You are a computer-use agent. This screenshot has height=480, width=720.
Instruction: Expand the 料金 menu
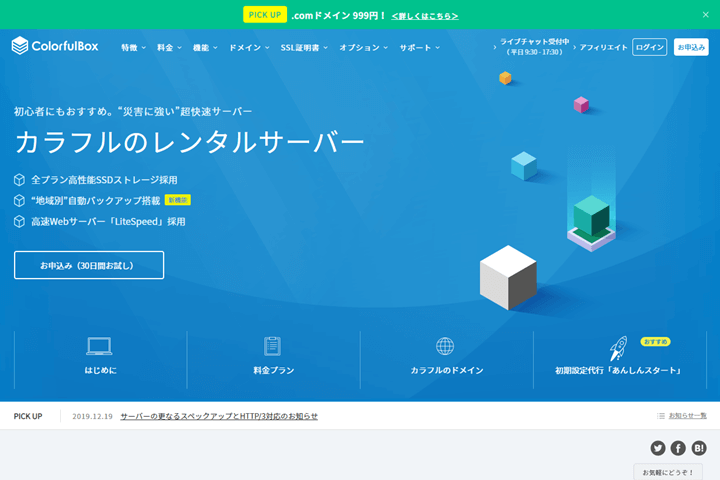pos(169,47)
